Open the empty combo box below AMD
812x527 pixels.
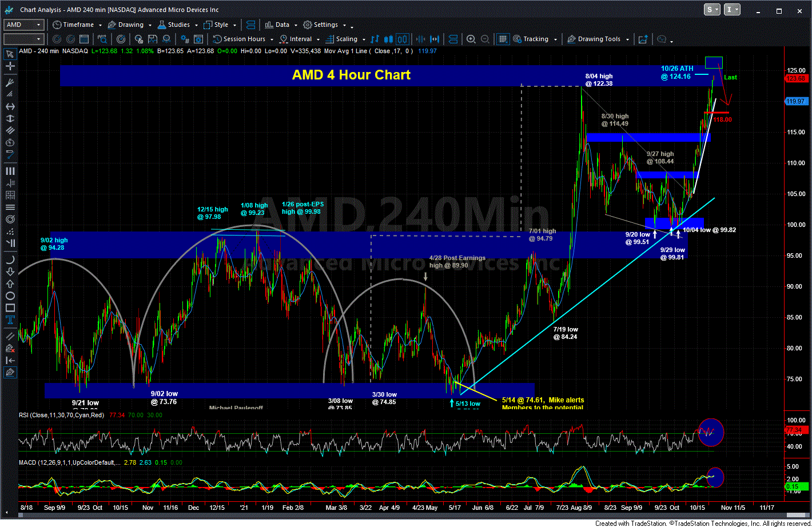(24, 39)
